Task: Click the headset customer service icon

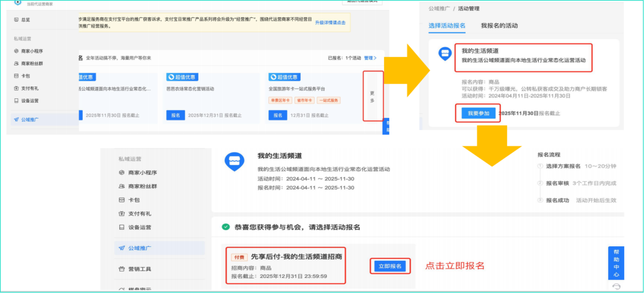Action: pos(616,287)
